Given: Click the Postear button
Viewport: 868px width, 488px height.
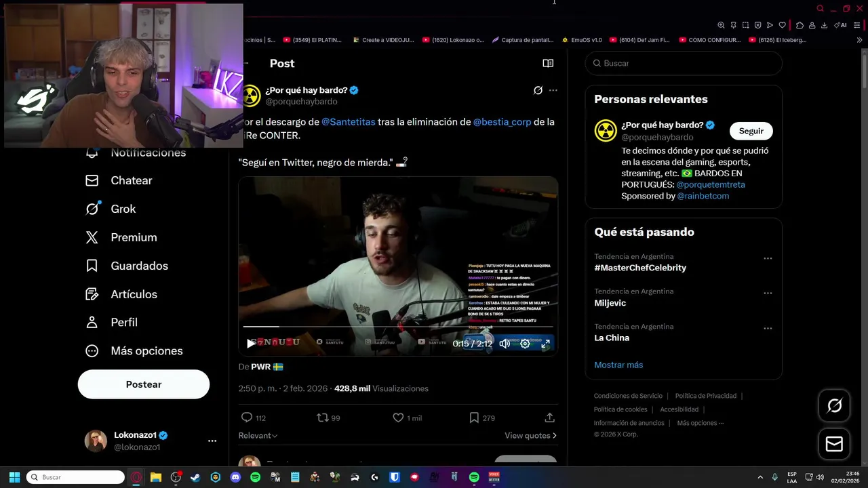Looking at the screenshot, I should click(144, 384).
